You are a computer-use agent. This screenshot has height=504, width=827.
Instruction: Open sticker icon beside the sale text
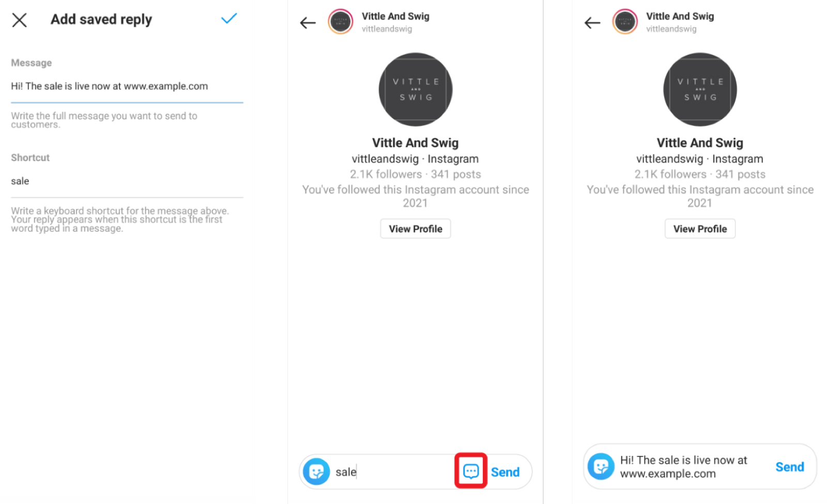coord(316,471)
